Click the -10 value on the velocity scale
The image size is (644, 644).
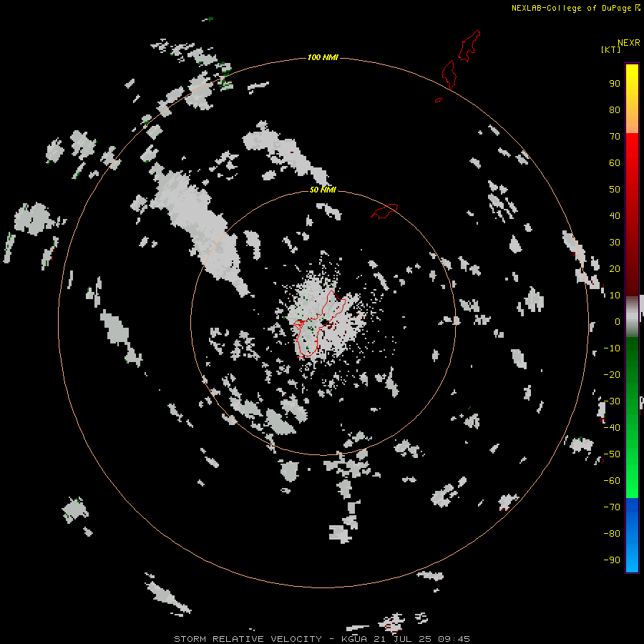pos(612,348)
